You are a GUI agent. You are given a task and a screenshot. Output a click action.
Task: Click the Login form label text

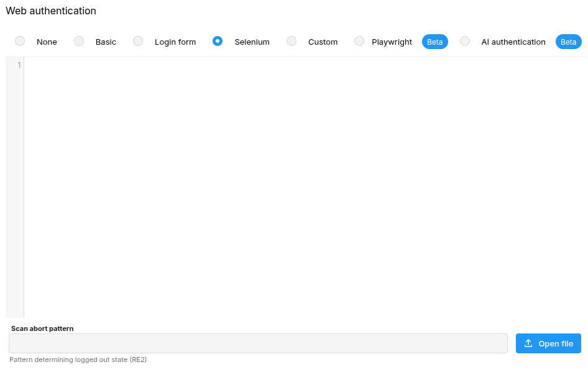(175, 42)
